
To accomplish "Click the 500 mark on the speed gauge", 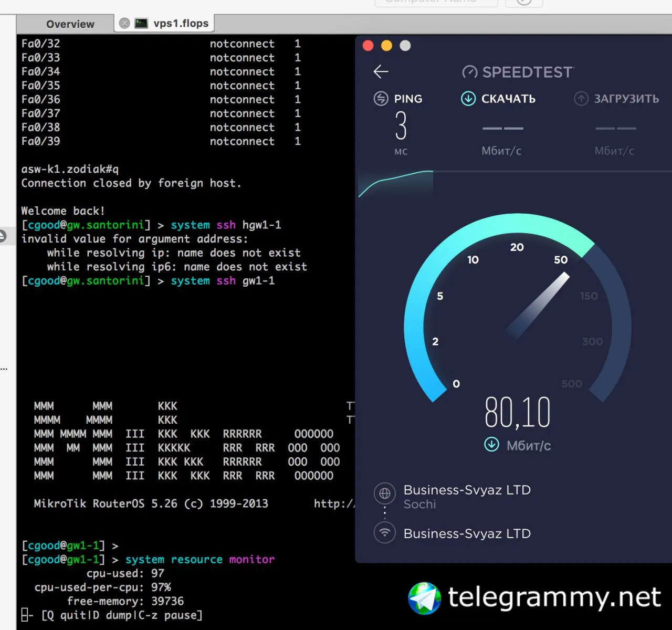I will pos(572,384).
